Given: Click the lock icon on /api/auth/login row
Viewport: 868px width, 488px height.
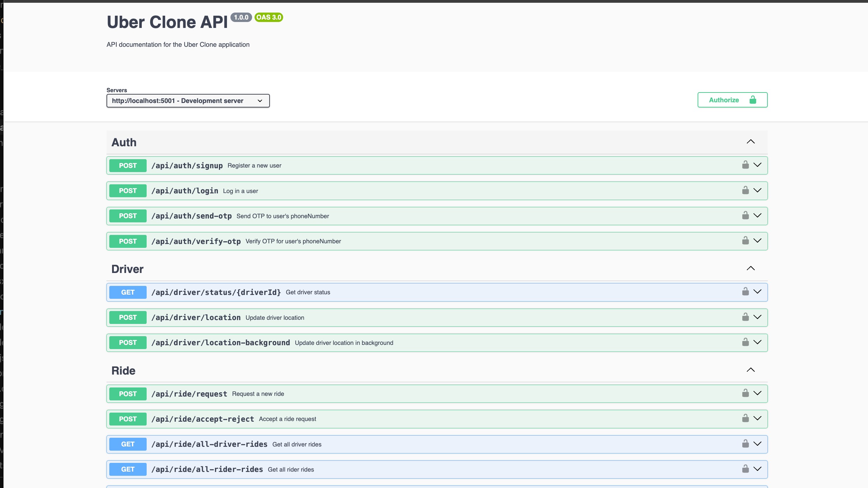Looking at the screenshot, I should [x=745, y=190].
